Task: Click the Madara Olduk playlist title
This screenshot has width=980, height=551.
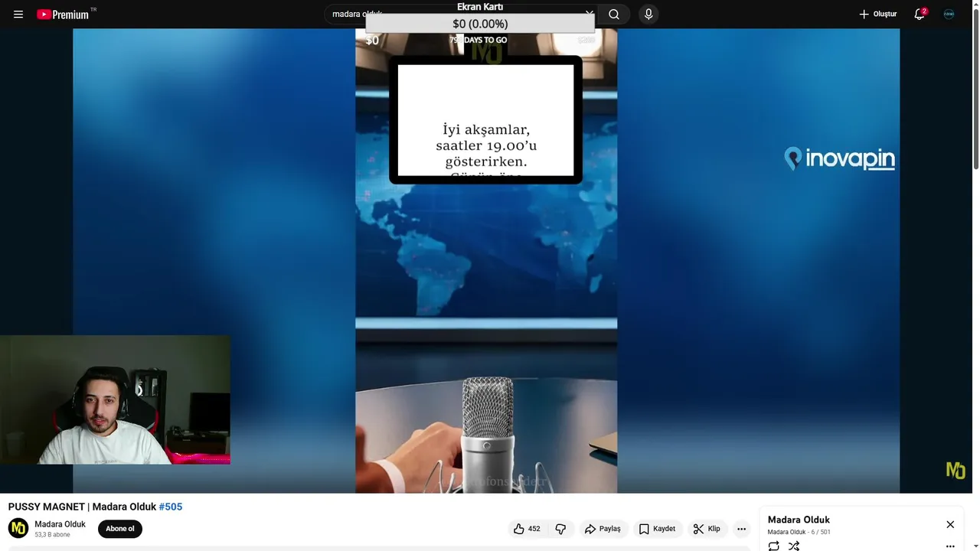Action: tap(799, 520)
